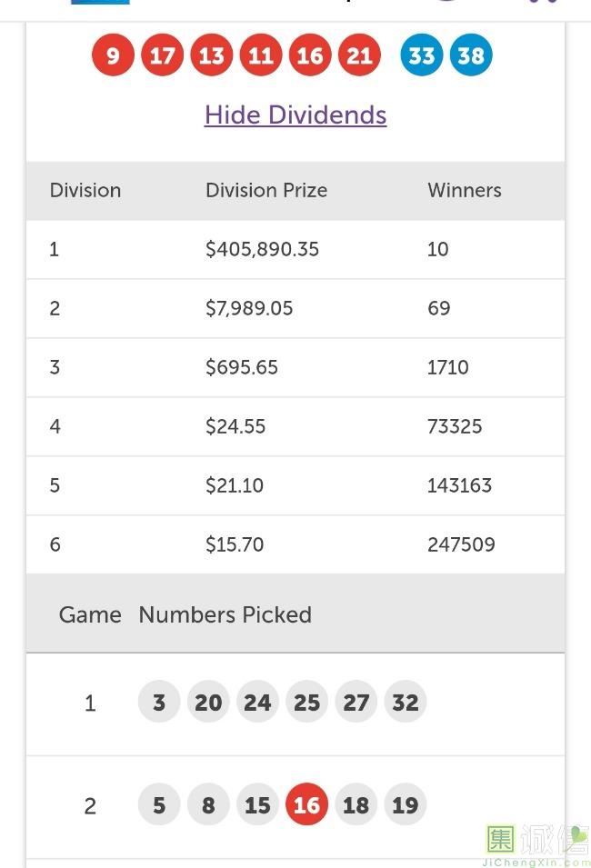Click the JiChengXin watermark logo
591x868 pixels.
click(536, 843)
